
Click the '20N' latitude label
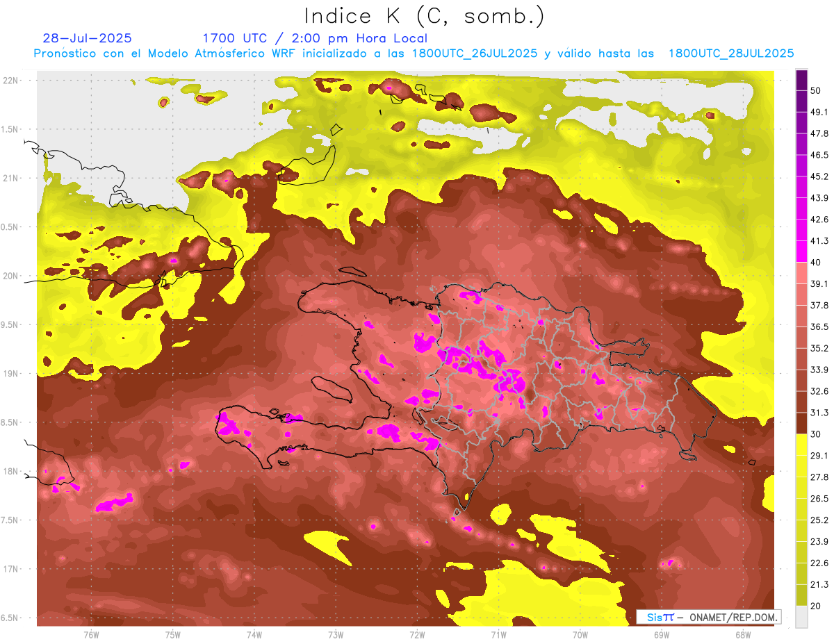[12, 276]
